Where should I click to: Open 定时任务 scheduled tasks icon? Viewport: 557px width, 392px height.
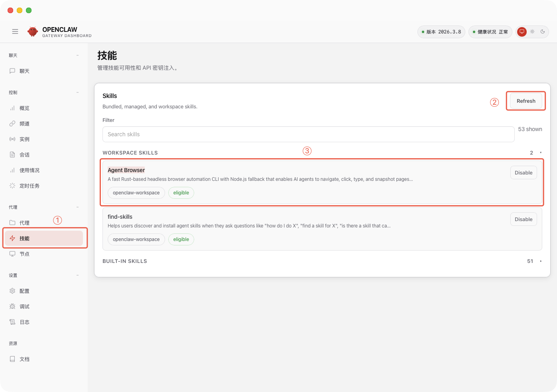[12, 186]
